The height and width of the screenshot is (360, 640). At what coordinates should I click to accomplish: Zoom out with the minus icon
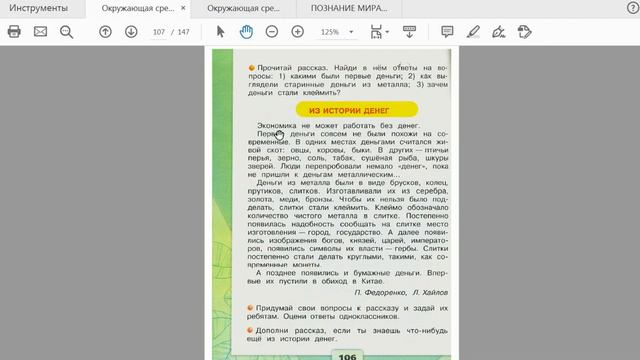click(272, 31)
